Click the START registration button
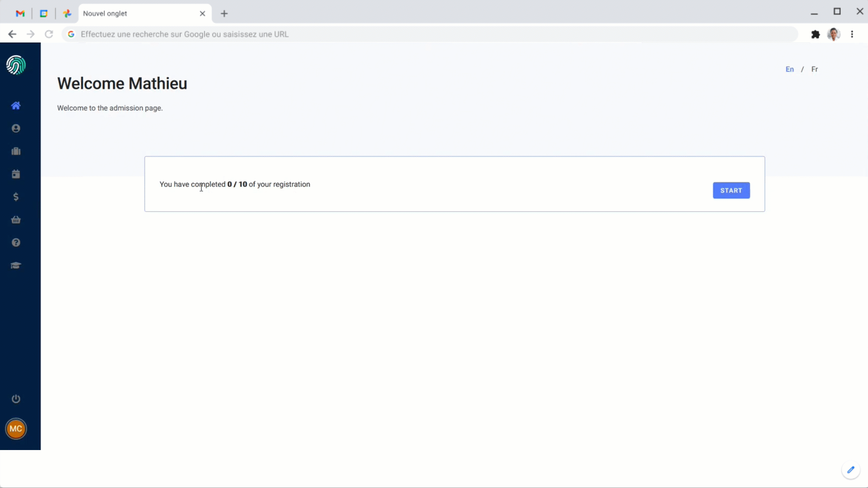868x488 pixels. 731,191
